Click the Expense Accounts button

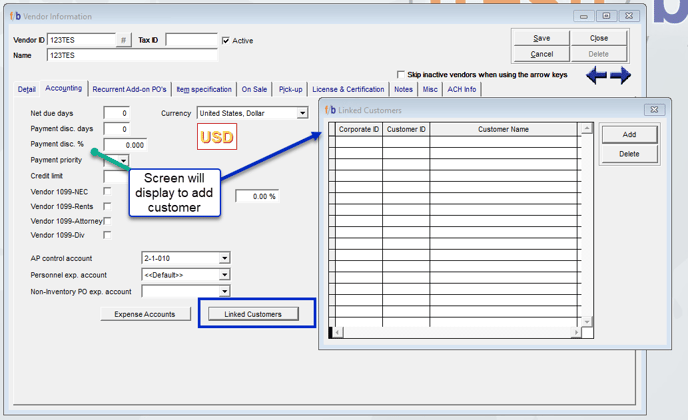[x=145, y=314]
